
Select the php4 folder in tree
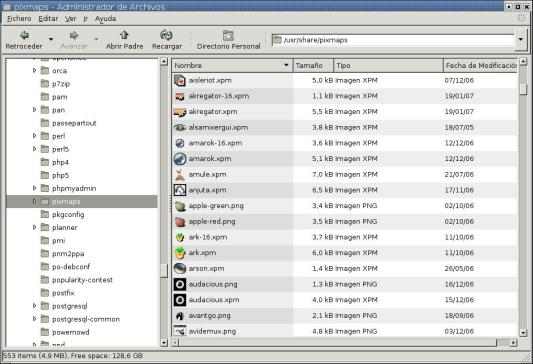61,162
